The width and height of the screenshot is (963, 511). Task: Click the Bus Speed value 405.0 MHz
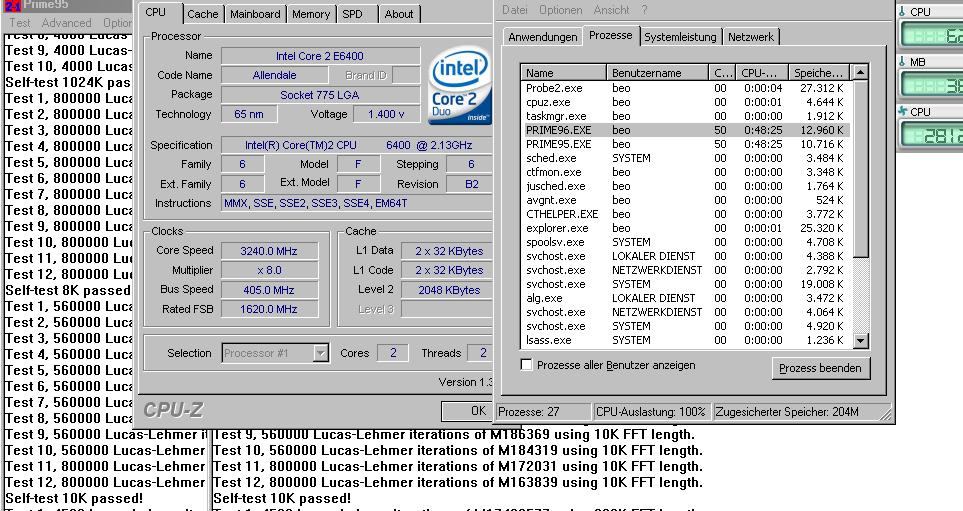(269, 290)
